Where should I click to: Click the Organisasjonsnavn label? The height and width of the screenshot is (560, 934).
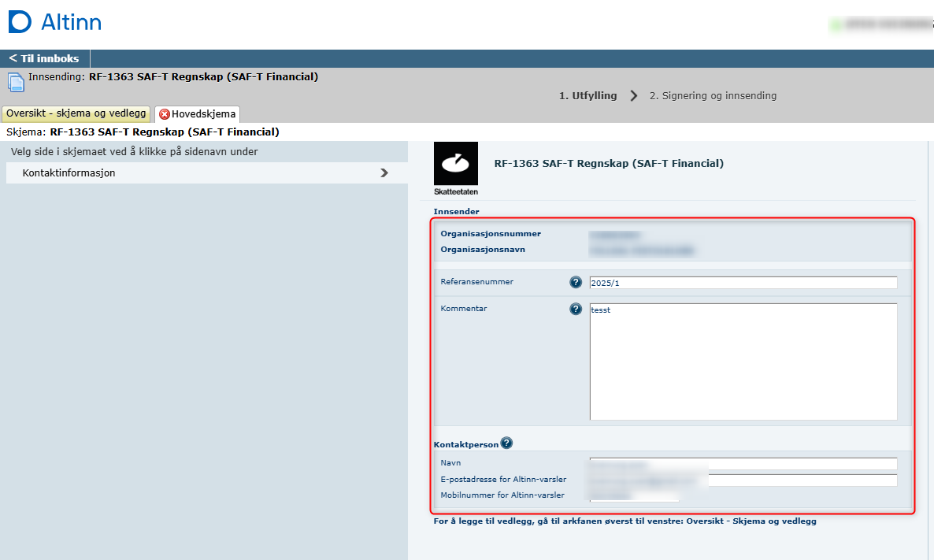[483, 249]
